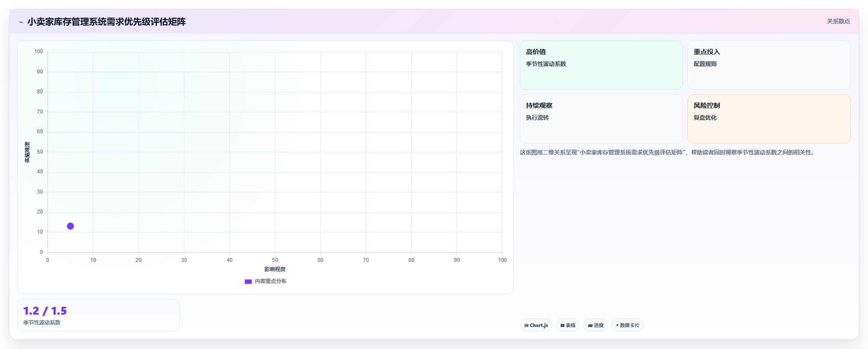Open the 持续观察 quadrant card

pos(601,119)
